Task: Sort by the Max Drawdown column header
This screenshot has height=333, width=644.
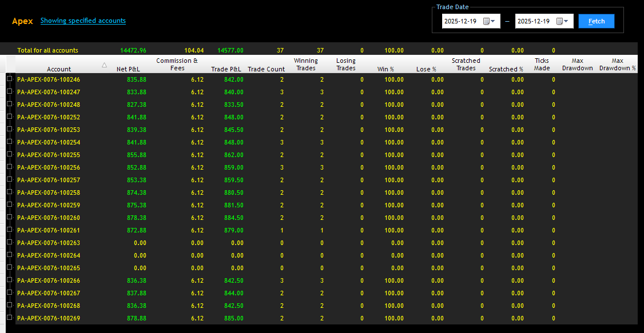Action: [577, 65]
